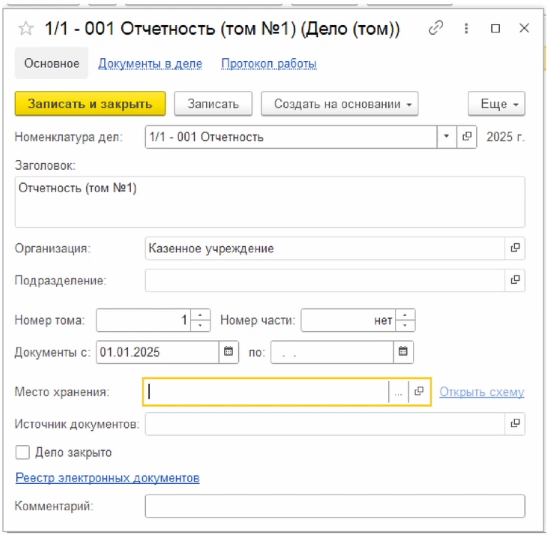Switch to the Протокол работы tab
This screenshot has width=547, height=535.
[x=269, y=63]
